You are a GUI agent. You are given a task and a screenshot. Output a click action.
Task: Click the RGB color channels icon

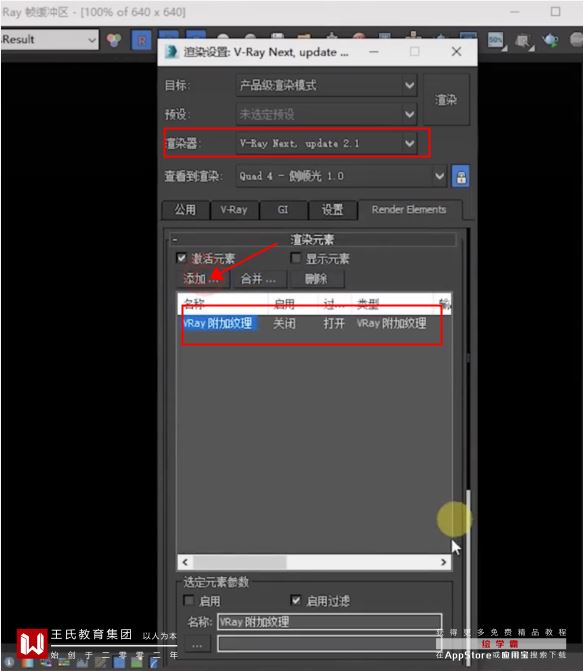click(114, 40)
